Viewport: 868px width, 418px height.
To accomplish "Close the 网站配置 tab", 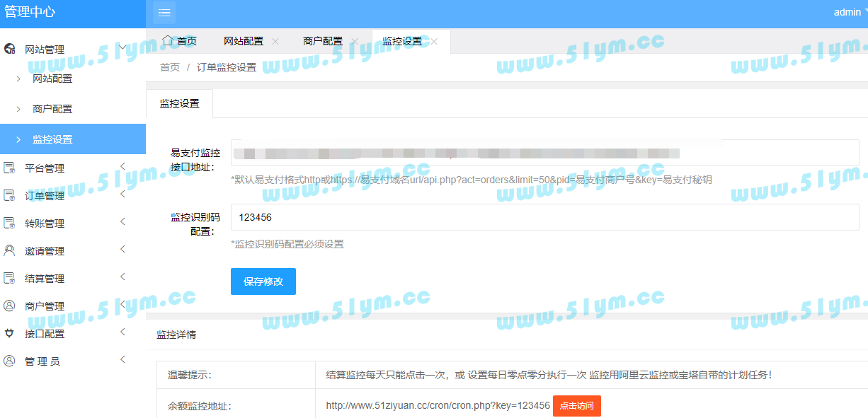I will pyautogui.click(x=275, y=41).
